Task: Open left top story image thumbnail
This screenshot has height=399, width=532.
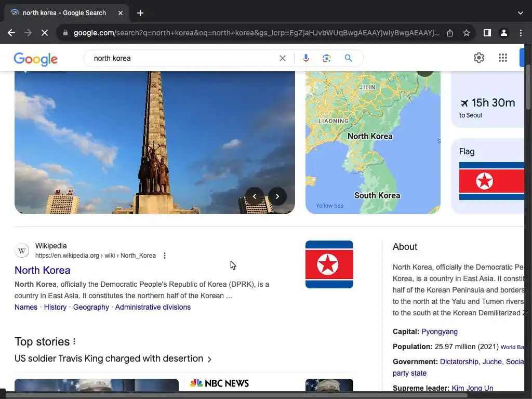Action: point(96,385)
